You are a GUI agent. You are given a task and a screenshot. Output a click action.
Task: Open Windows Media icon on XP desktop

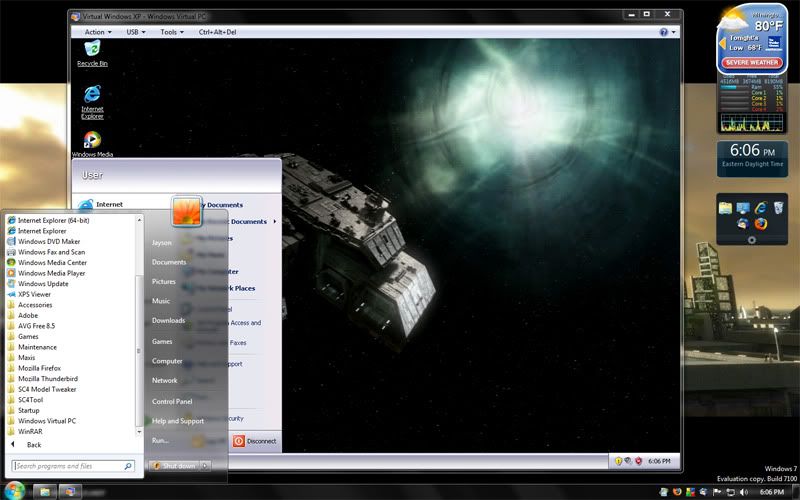click(92, 143)
